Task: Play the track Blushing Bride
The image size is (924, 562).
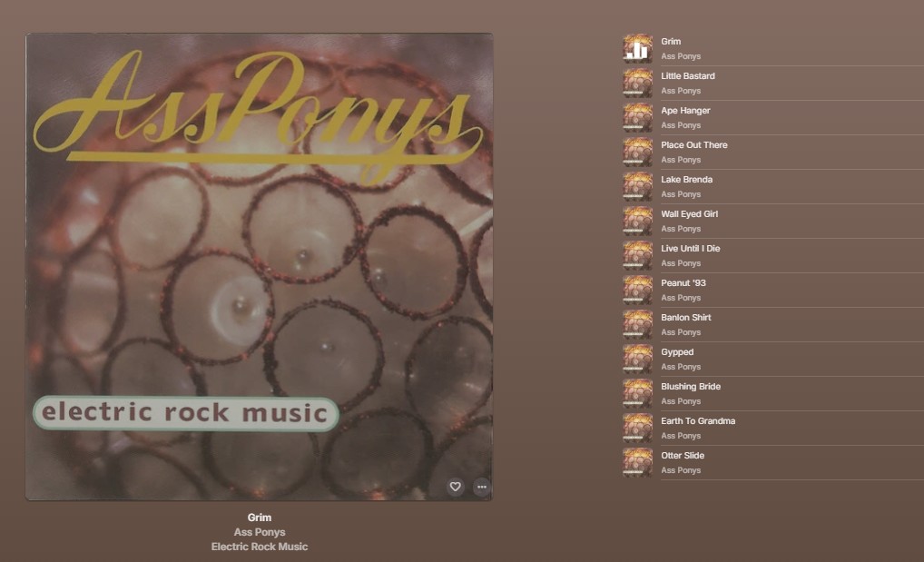Action: point(691,386)
